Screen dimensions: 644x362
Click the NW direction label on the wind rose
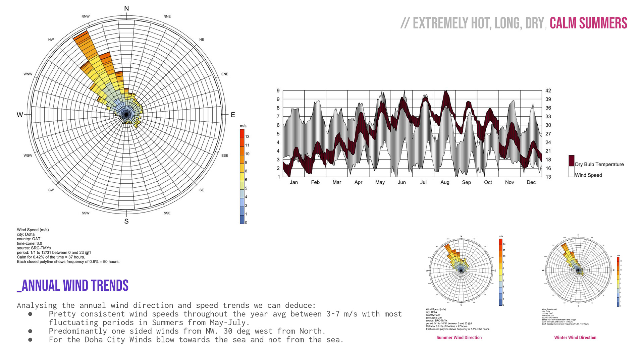pyautogui.click(x=51, y=40)
